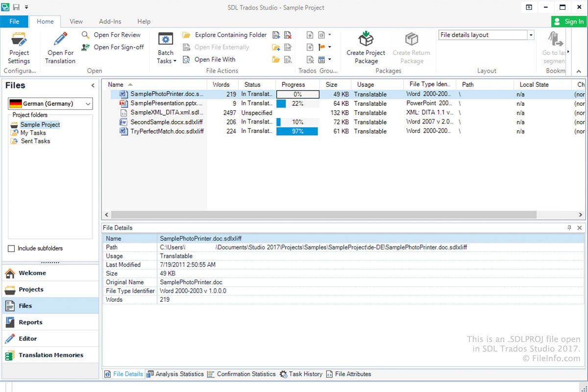
Task: Sort files by the Name column header
Action: coord(154,84)
